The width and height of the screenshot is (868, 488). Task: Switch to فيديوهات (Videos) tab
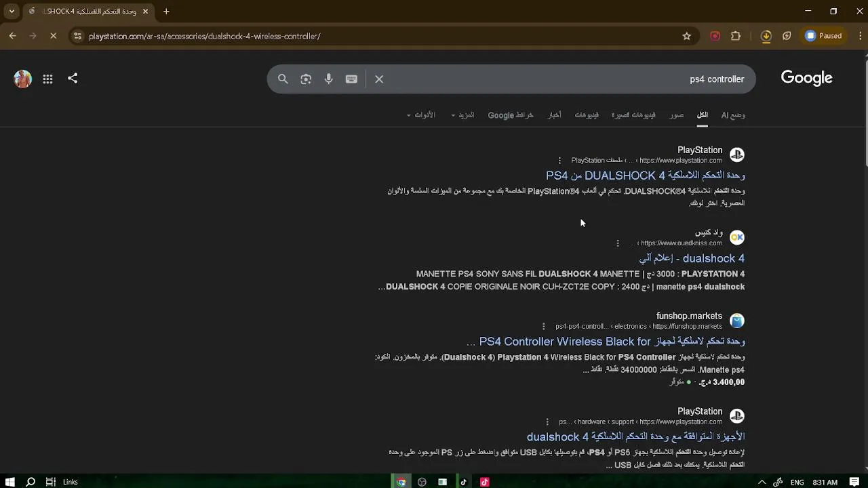pyautogui.click(x=587, y=115)
